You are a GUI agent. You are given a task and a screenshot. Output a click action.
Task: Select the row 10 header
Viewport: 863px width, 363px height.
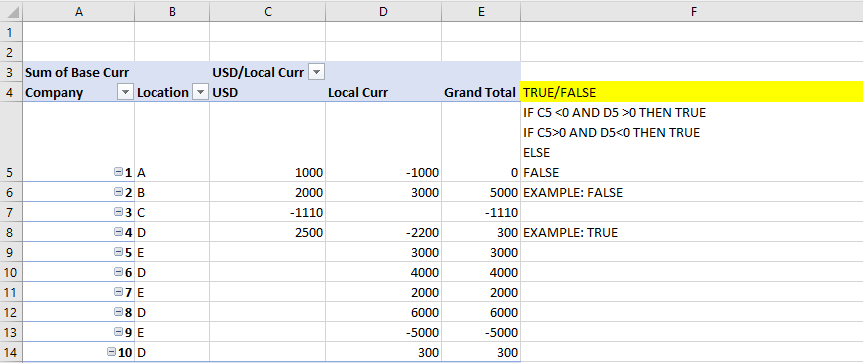click(x=11, y=271)
